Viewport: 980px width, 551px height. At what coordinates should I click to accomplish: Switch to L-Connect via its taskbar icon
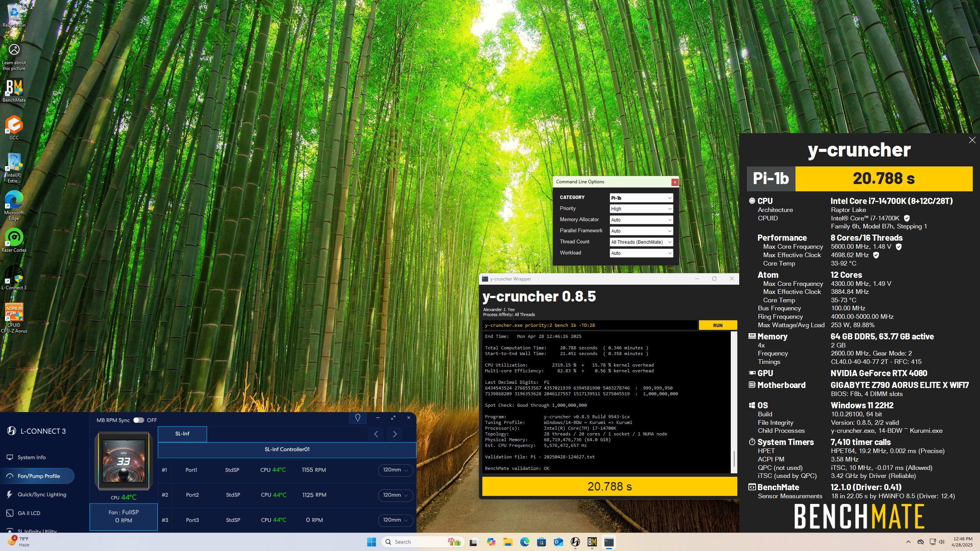point(575,542)
